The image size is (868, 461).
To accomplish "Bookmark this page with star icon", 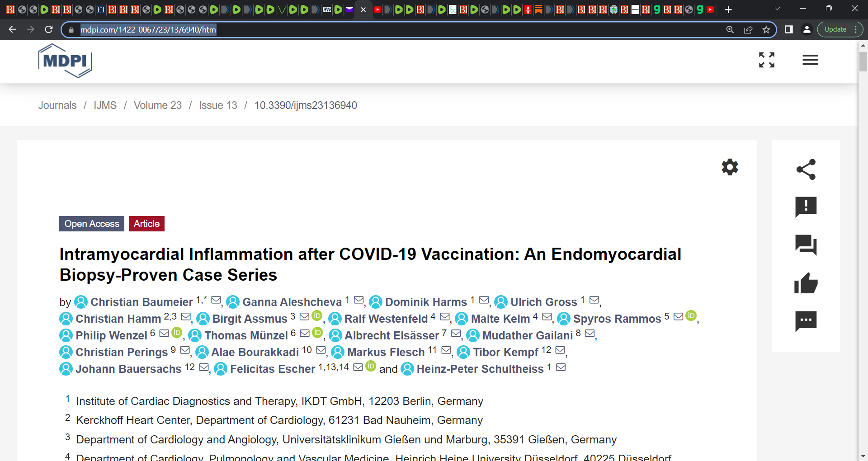I will [x=766, y=29].
